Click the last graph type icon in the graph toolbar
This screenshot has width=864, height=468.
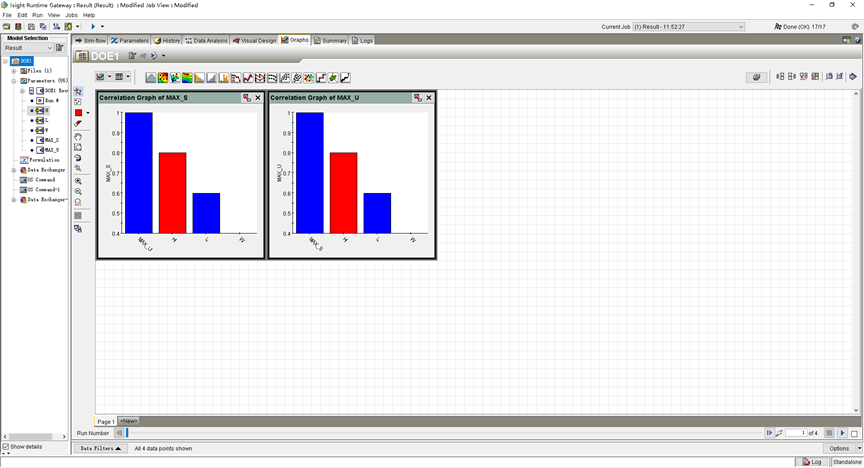click(345, 77)
